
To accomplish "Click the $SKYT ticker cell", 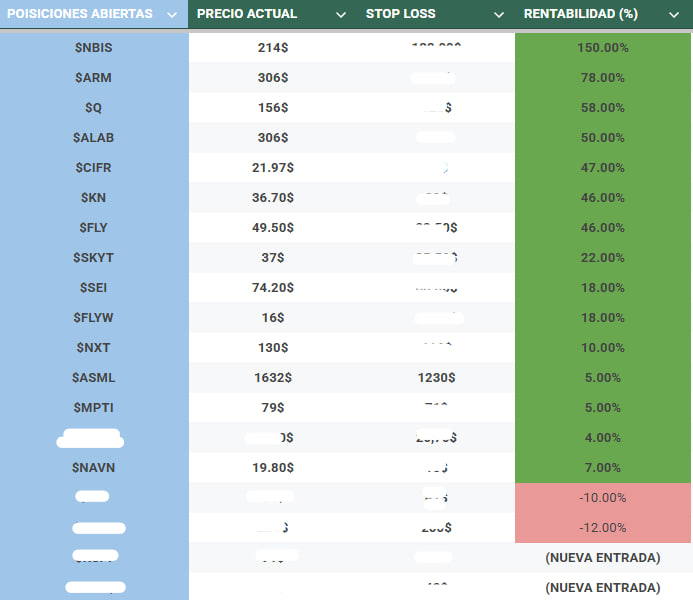I will click(94, 258).
